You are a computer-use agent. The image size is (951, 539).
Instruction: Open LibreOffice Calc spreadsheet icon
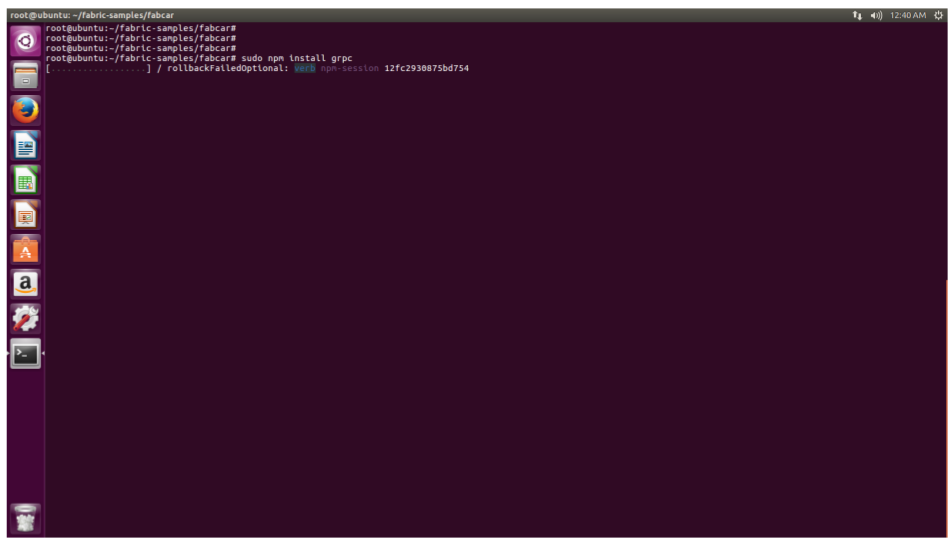25,180
